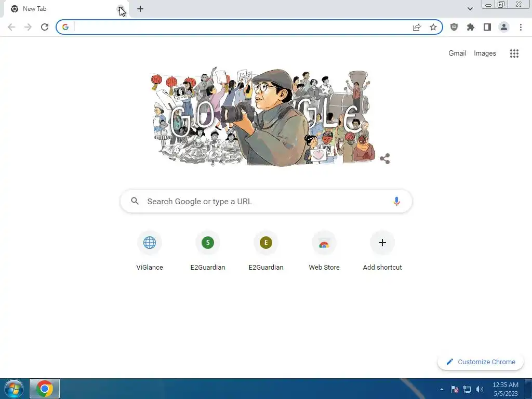
Task: Open the Web Store shortcut
Action: [x=324, y=251]
